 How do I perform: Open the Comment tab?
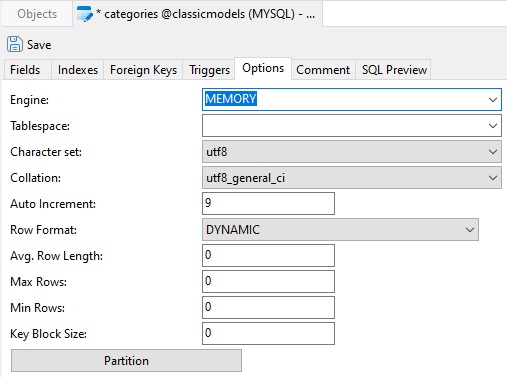[x=323, y=70]
